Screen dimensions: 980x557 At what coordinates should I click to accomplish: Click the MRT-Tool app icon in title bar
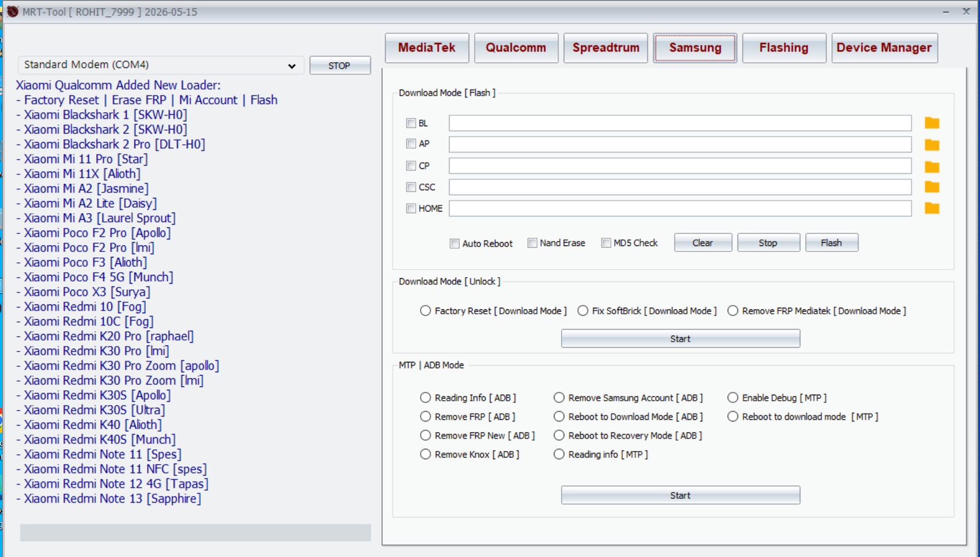pyautogui.click(x=12, y=12)
